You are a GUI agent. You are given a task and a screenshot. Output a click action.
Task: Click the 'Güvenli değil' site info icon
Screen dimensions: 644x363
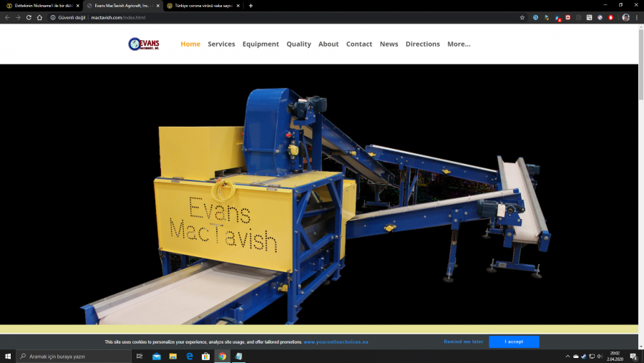click(x=53, y=17)
